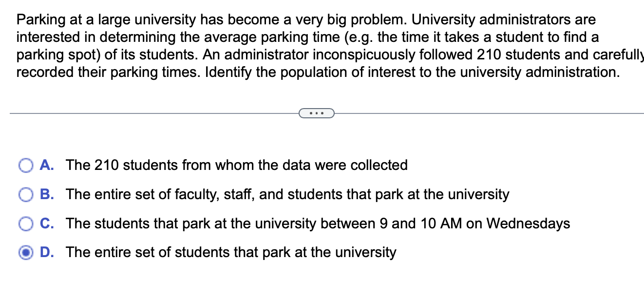Choose the answer about 210 students sampled
Screen dimensions: 644x297
pos(237,166)
